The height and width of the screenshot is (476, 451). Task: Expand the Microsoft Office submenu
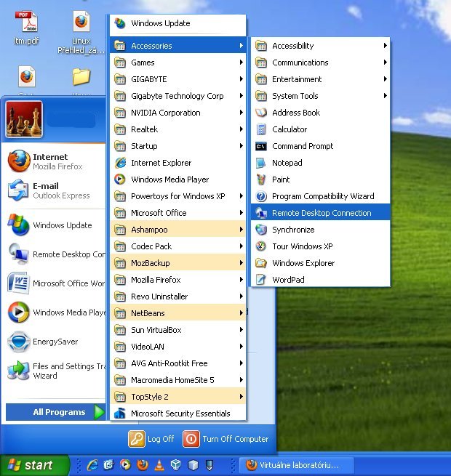coord(177,213)
